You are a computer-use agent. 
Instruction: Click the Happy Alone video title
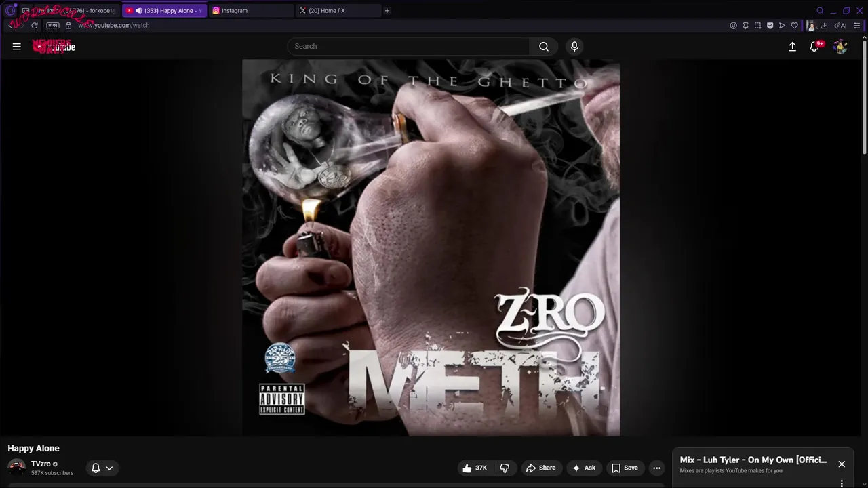coord(33,449)
